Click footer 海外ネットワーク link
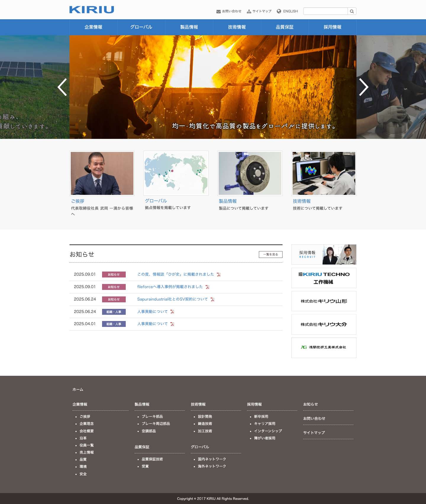 point(212,466)
